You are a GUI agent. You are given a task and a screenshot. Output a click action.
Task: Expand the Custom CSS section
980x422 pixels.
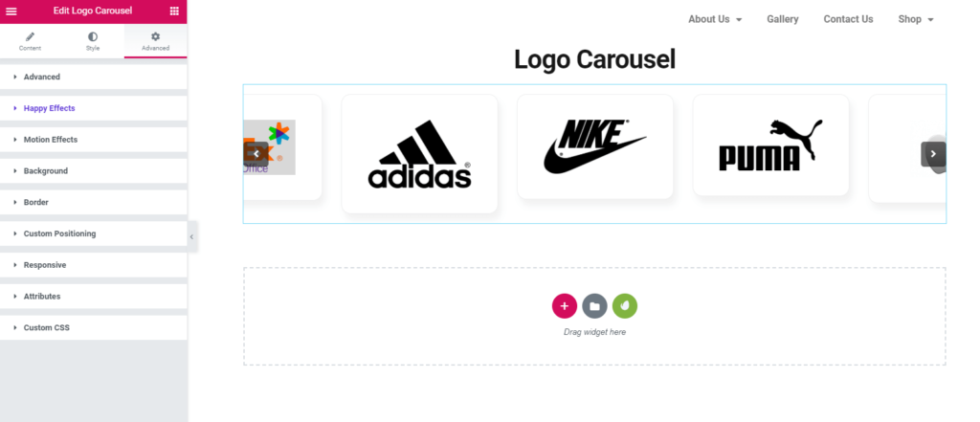coord(46,327)
